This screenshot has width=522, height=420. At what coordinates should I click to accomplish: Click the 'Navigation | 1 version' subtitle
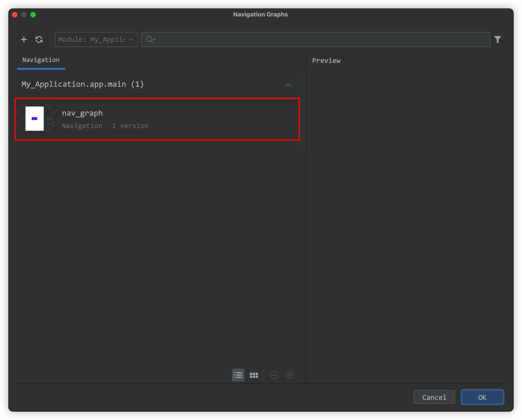105,126
